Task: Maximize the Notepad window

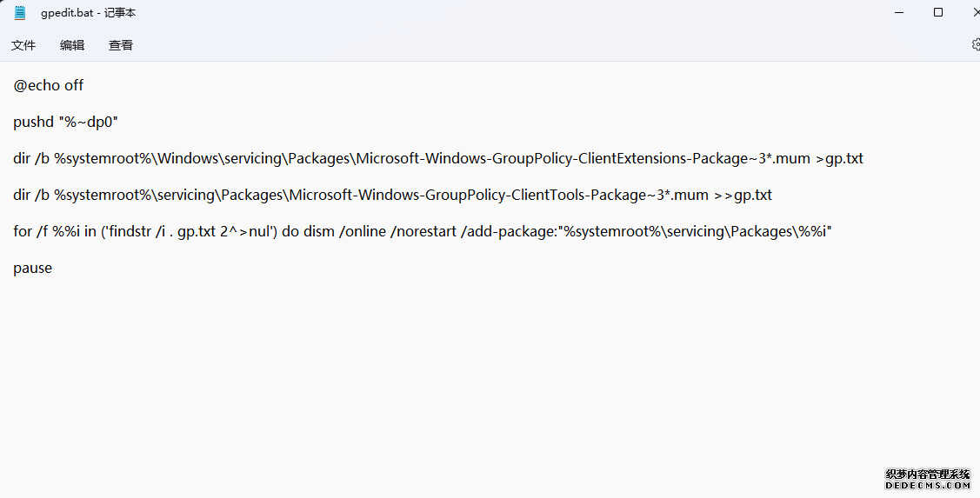Action: pyautogui.click(x=938, y=12)
